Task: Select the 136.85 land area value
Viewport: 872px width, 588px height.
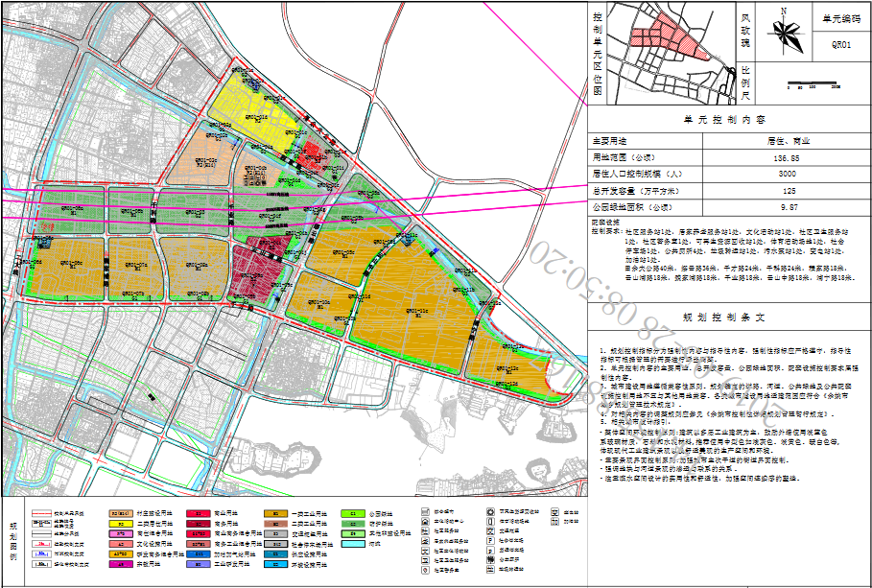Action: click(x=788, y=156)
